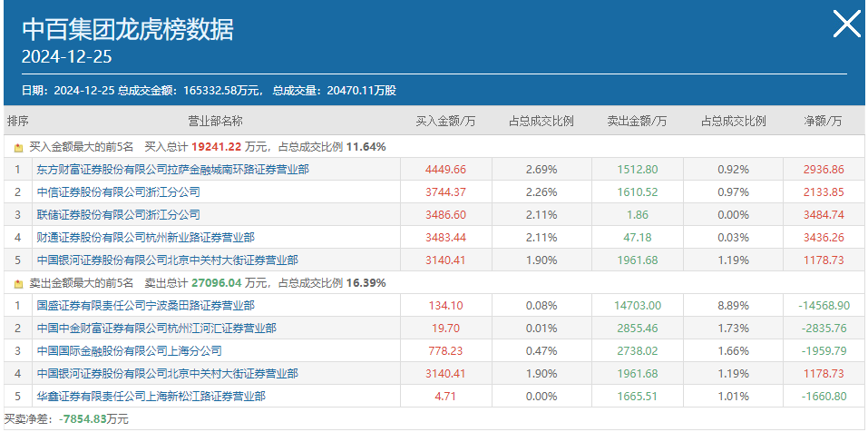This screenshot has width=868, height=432.
Task: Select the sell amount 1610.52
Action: click(x=637, y=192)
